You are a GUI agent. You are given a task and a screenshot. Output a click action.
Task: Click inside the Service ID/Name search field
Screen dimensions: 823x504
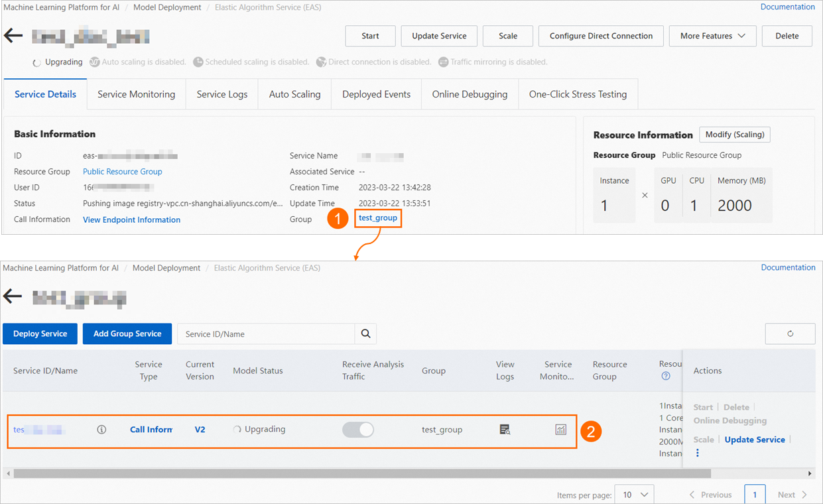pos(265,334)
